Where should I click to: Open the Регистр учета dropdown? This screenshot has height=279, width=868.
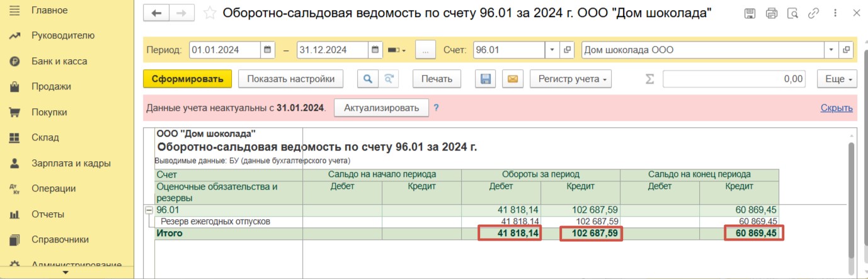pos(571,79)
